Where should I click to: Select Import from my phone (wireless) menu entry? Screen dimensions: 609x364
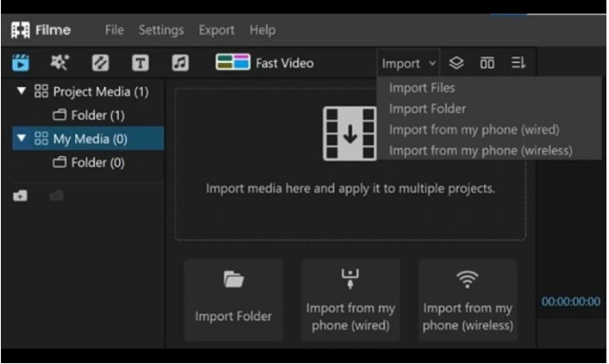tap(480, 151)
